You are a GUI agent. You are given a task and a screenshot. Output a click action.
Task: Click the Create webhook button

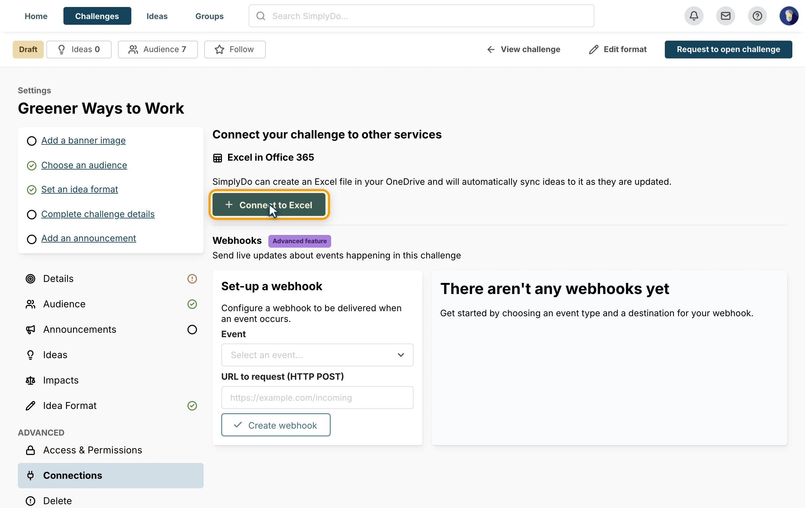click(x=276, y=425)
